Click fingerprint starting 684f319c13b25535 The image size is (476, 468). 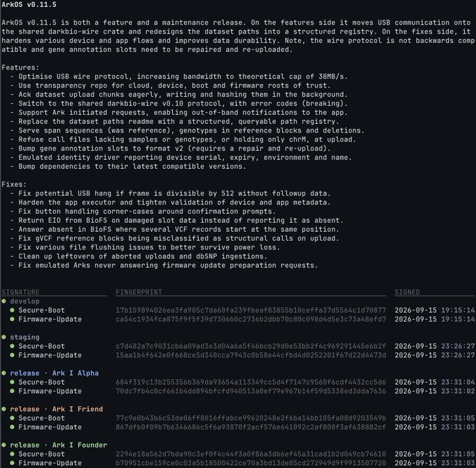click(x=251, y=382)
